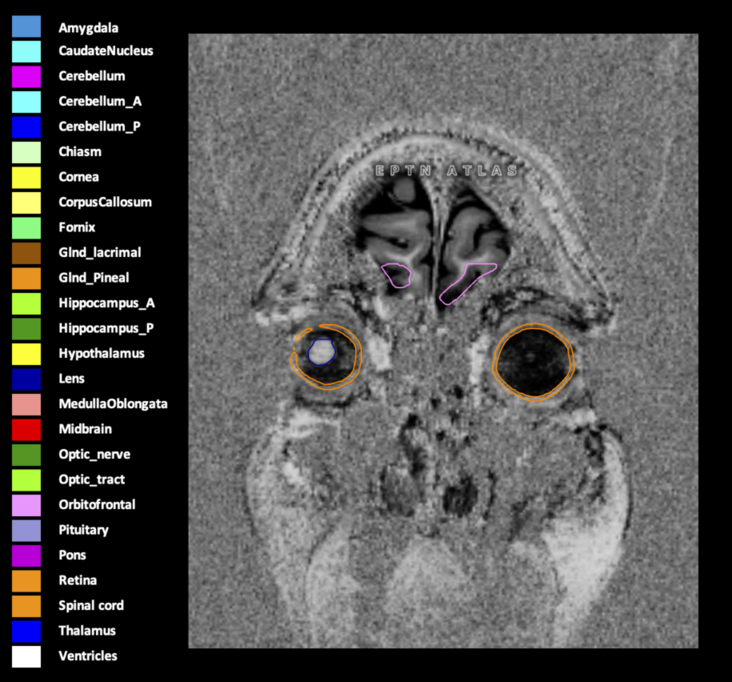732x682 pixels.
Task: Select the Fornix green swatch
Action: (x=26, y=228)
